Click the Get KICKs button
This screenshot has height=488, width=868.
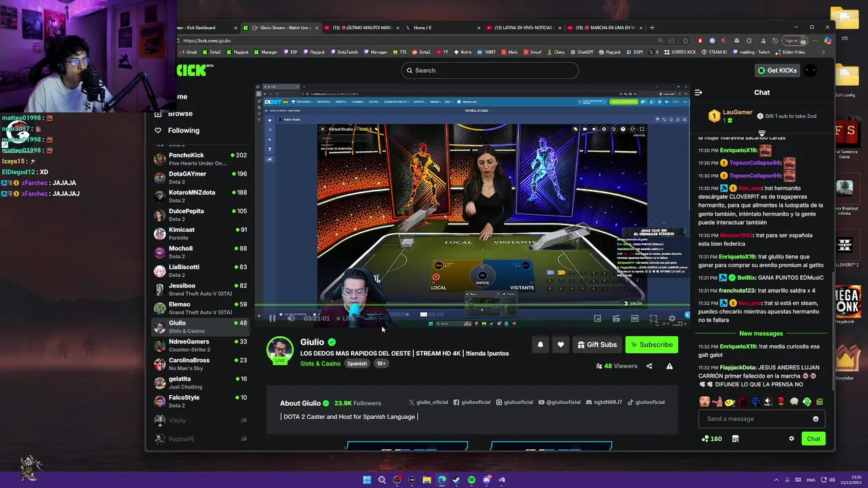coord(777,70)
